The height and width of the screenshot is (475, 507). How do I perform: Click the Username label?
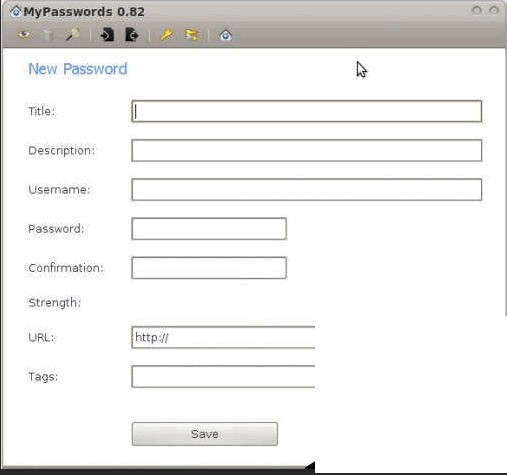point(59,190)
